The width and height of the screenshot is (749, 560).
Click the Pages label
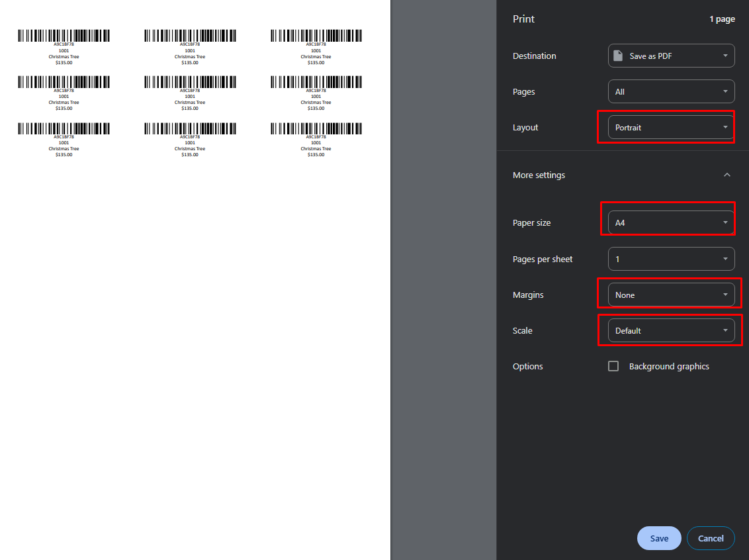[x=523, y=92]
